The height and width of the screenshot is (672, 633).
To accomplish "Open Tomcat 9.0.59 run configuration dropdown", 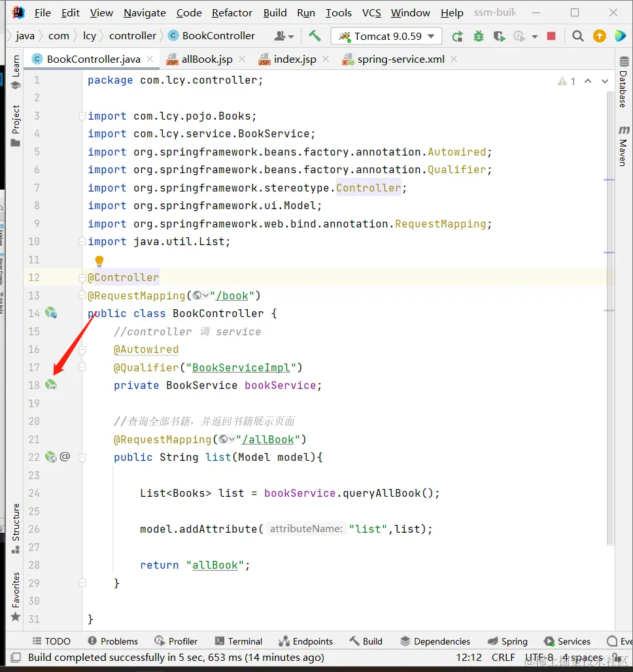I will pos(386,36).
